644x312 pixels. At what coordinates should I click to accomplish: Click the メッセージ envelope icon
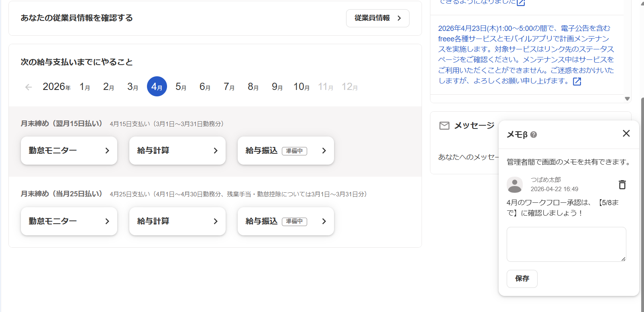pyautogui.click(x=444, y=126)
